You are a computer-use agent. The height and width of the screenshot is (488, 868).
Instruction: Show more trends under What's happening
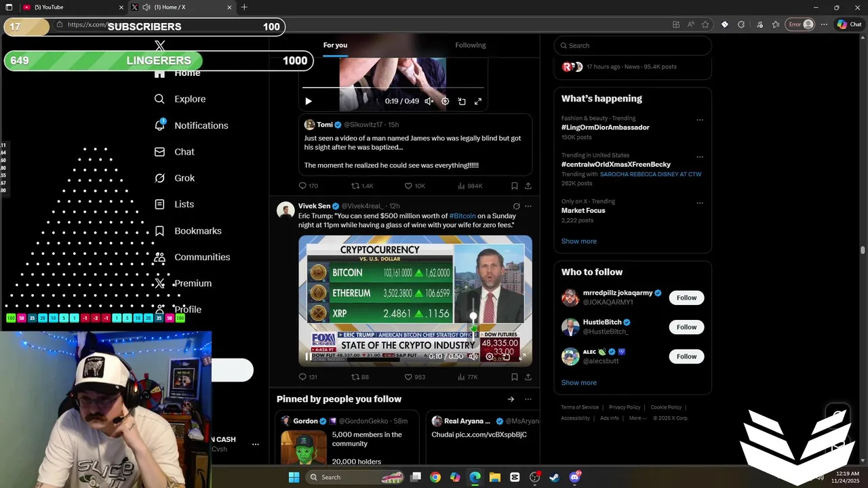click(x=579, y=241)
